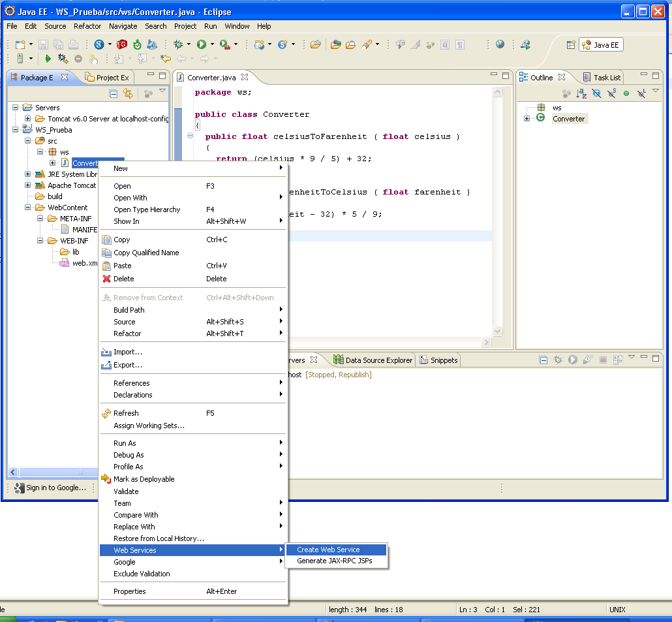Toggle Hide Local Types in Outline
Image resolution: width=672 pixels, height=622 pixels.
641,93
